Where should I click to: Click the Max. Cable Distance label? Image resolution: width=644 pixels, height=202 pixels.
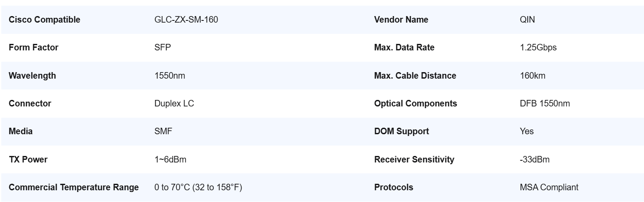[415, 76]
